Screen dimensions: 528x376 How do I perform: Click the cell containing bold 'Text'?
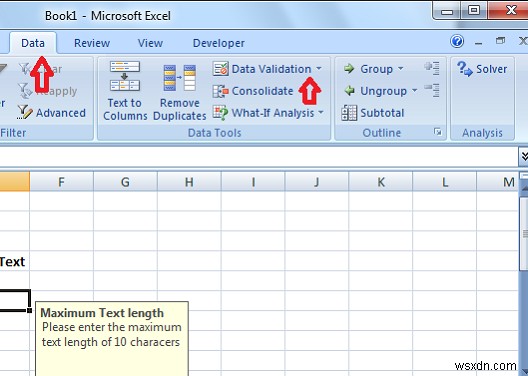pos(14,261)
